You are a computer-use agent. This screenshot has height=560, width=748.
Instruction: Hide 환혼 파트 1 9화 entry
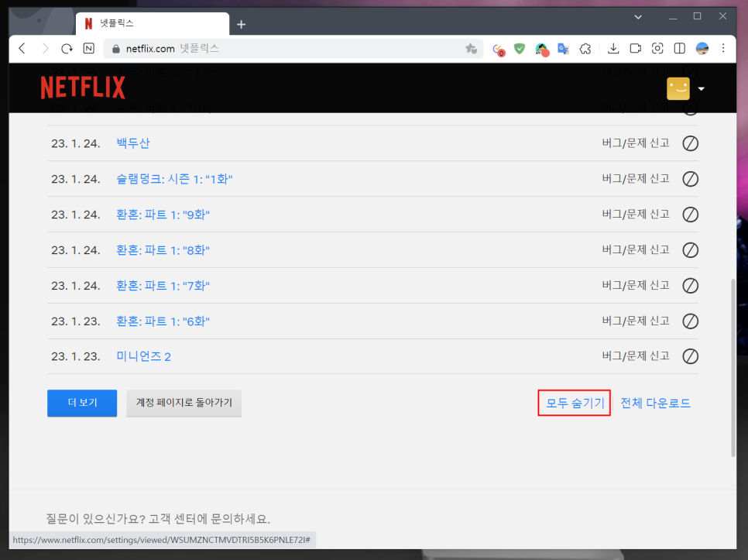pyautogui.click(x=690, y=215)
